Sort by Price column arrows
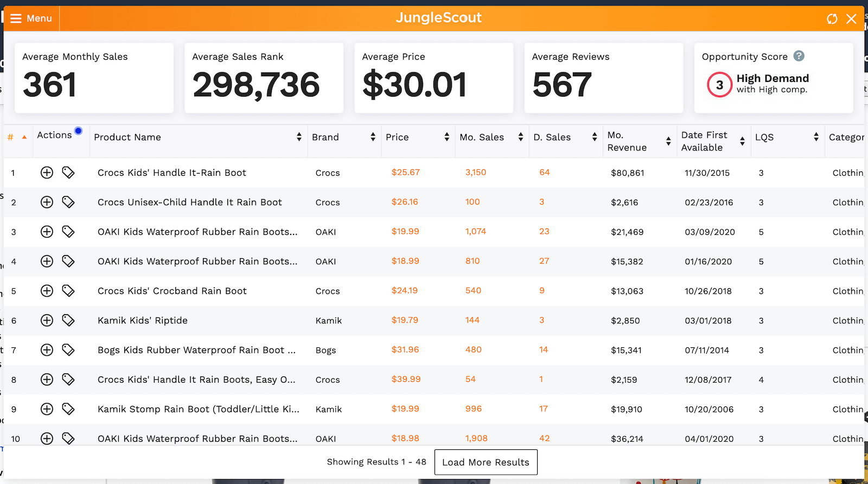Viewport: 868px width, 484px height. 446,137
